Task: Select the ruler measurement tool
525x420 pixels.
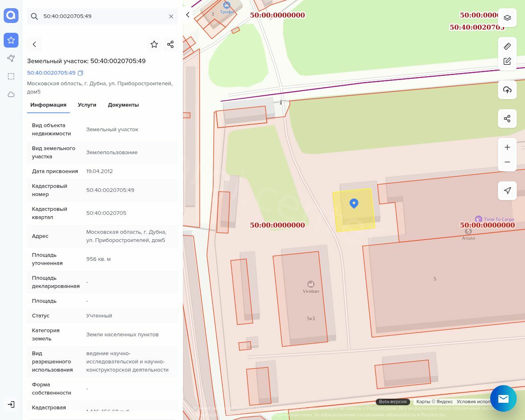Action: [507, 46]
